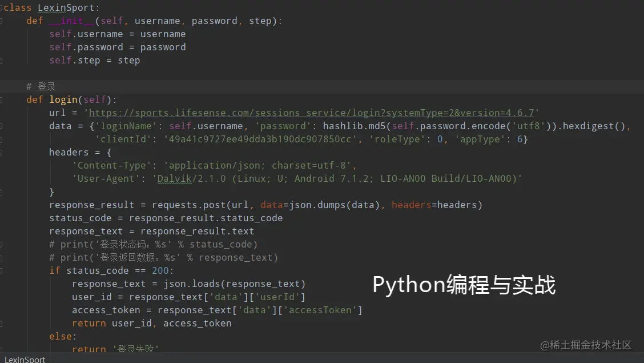Place the cursor on the login function name
This screenshot has width=644, height=363.
tap(63, 100)
